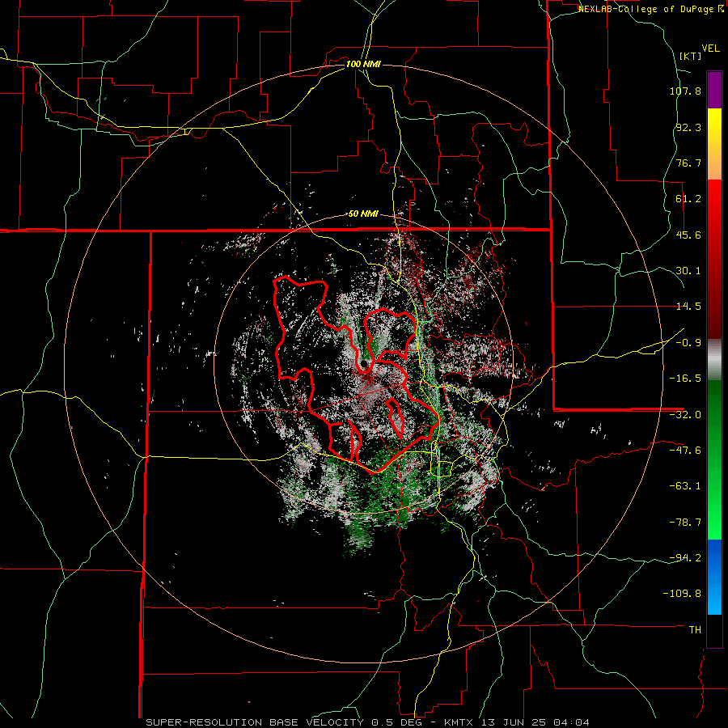
Task: Click the purple segment of color bar
Action: pos(714,91)
